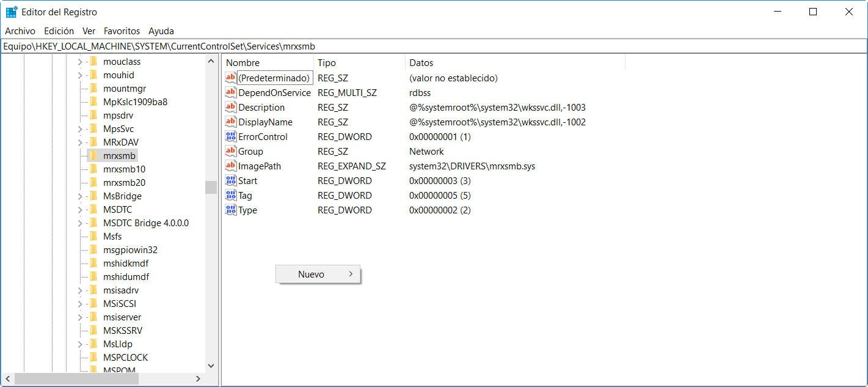The height and width of the screenshot is (387, 868).
Task: Click the MRxDAV folder icon
Action: 93,142
